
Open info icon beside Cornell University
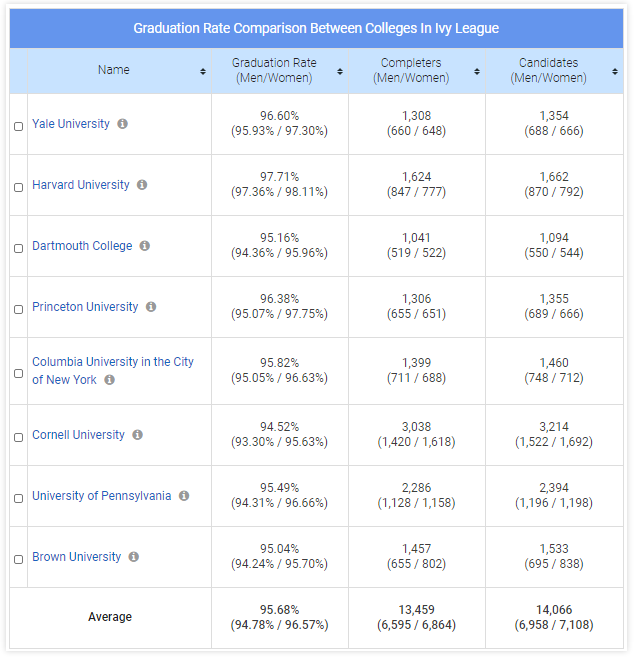138,435
